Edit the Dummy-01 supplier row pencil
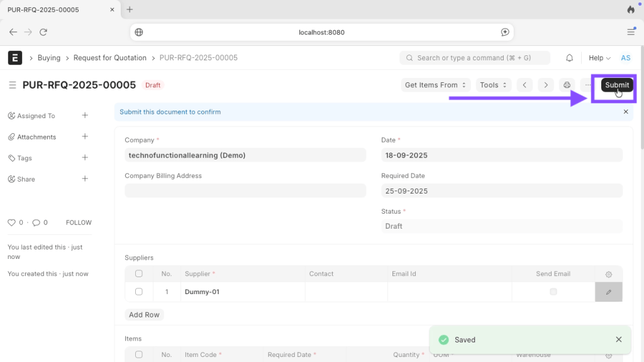Screen dimensions: 644x362 tap(608, 292)
